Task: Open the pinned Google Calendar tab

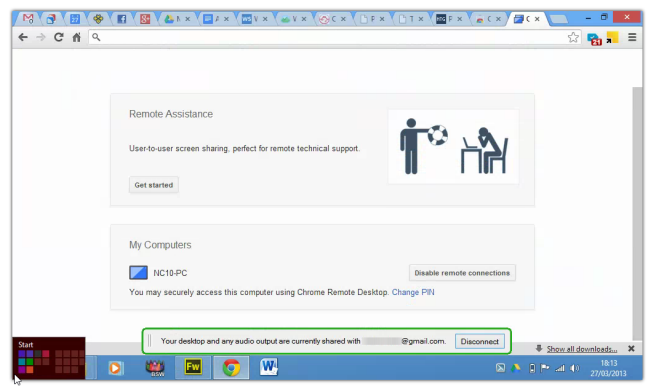Action: pos(75,19)
